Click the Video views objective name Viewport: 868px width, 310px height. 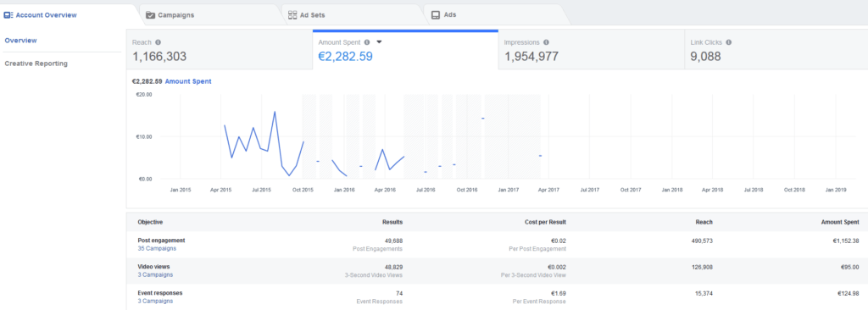pos(154,266)
